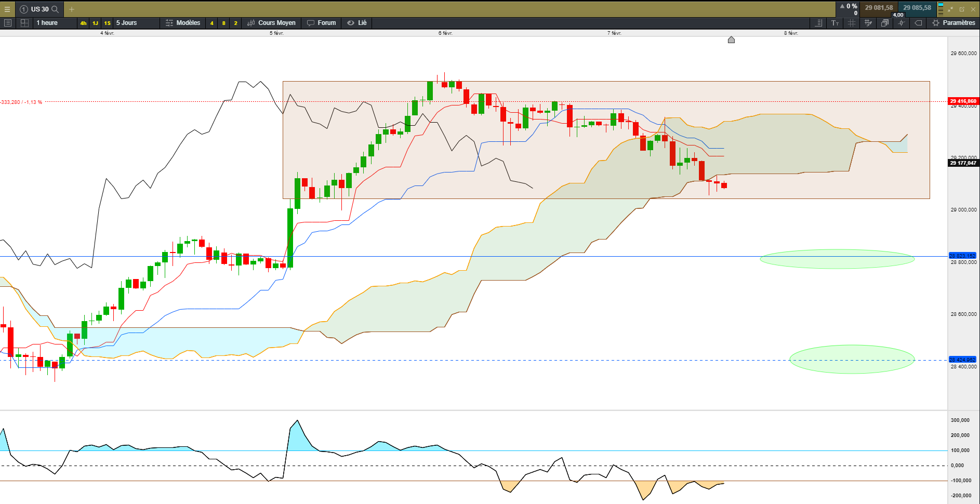Click the price label tag icon
Screen dimensions: 980x504
(x=918, y=23)
